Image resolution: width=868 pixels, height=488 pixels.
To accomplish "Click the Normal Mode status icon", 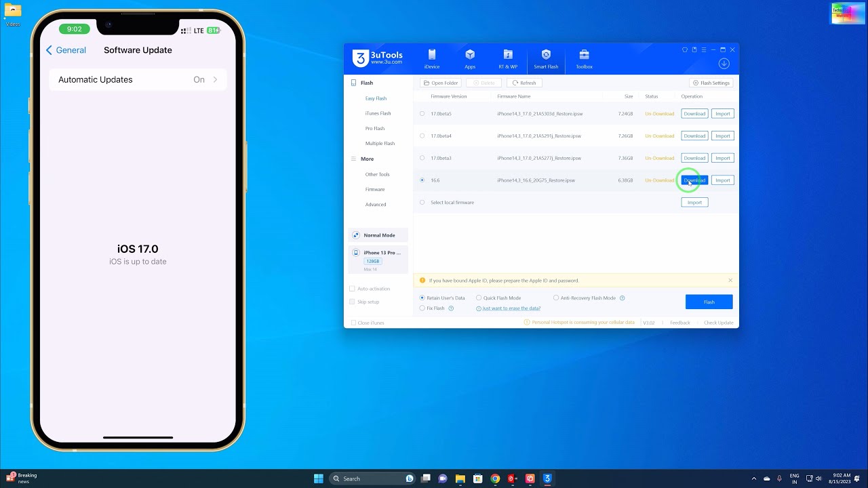I will [x=356, y=235].
